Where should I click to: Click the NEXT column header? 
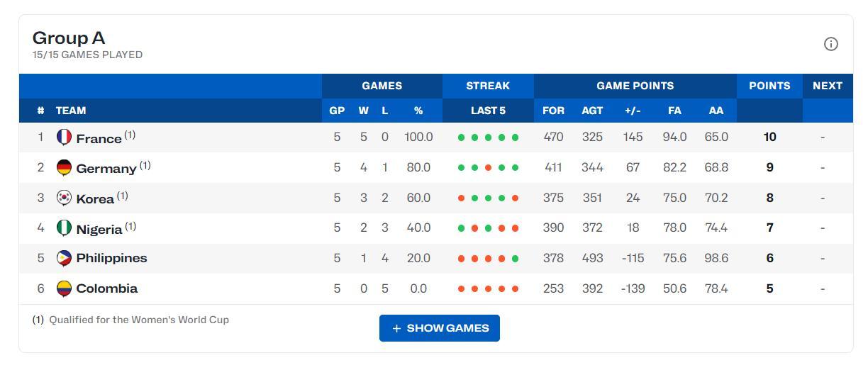827,86
